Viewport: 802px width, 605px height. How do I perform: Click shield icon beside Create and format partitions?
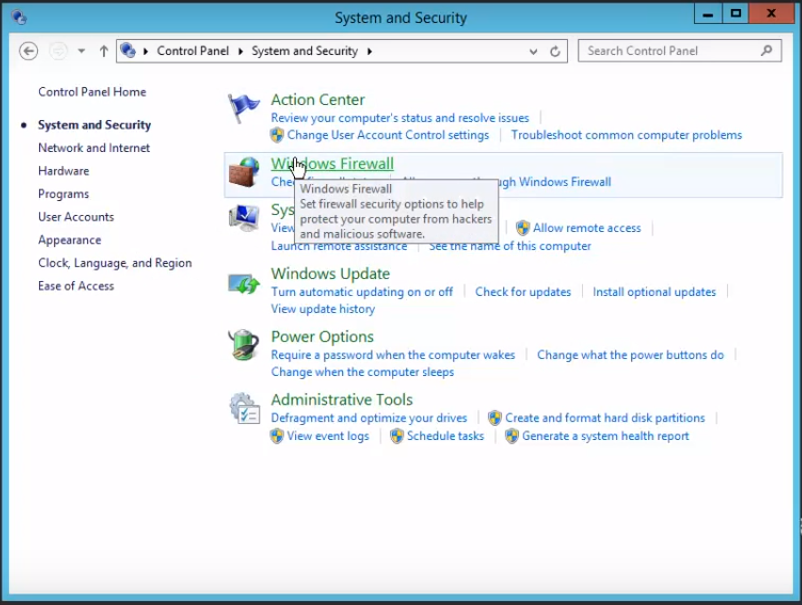click(x=495, y=418)
